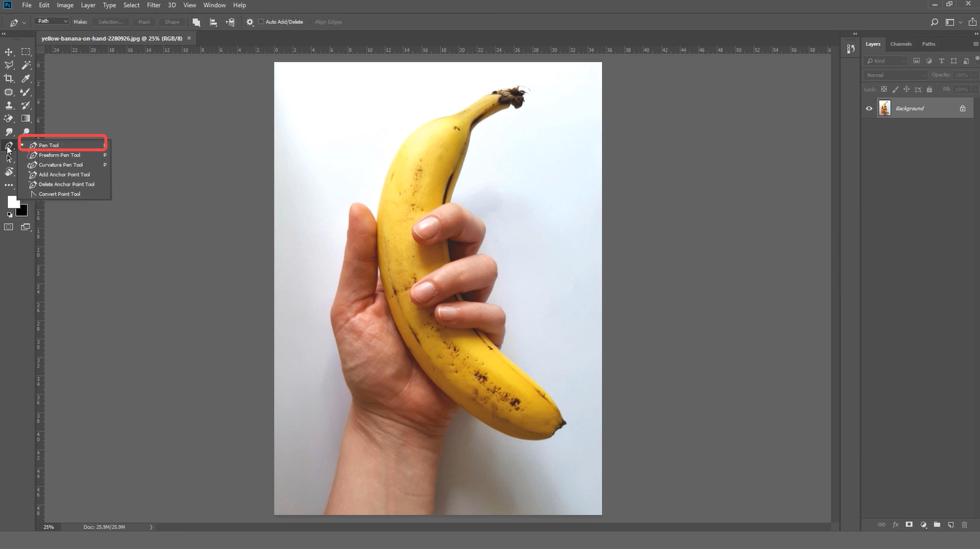This screenshot has width=980, height=549.
Task: Click the Mask button in options bar
Action: click(144, 22)
